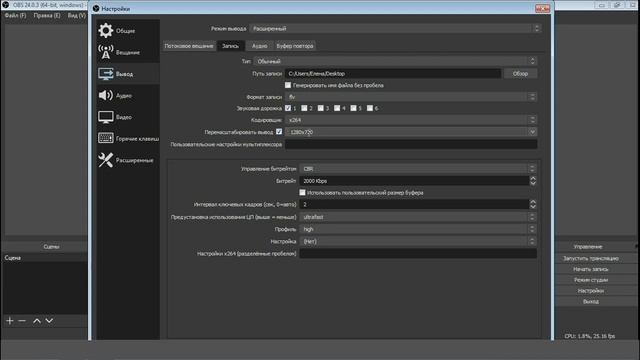Click the x264 options input field
Image resolution: width=640 pixels, height=360 pixels.
[x=418, y=253]
